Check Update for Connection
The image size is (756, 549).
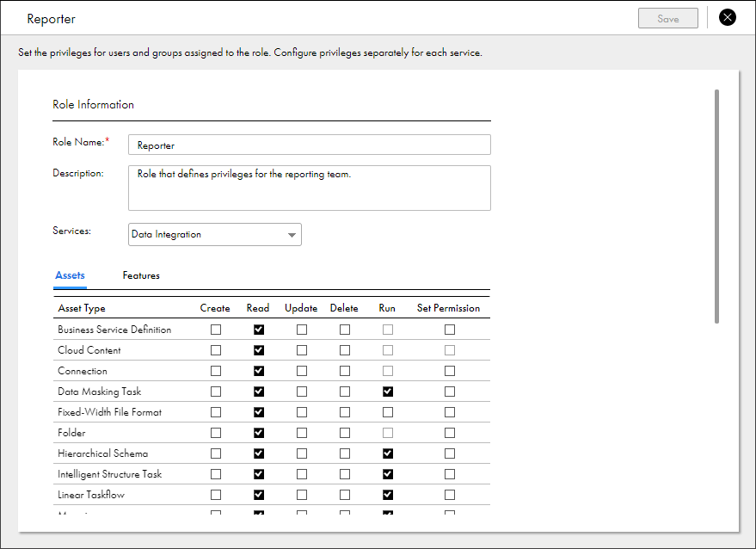pos(302,371)
